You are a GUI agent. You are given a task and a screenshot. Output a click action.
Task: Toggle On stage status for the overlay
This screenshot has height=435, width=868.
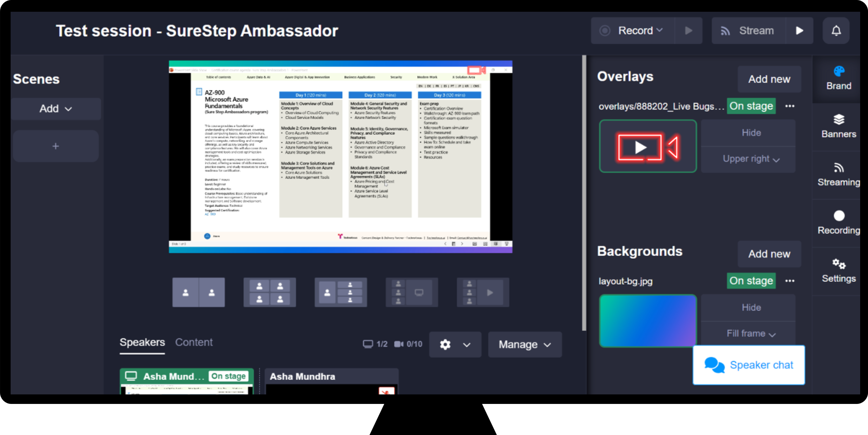click(751, 106)
